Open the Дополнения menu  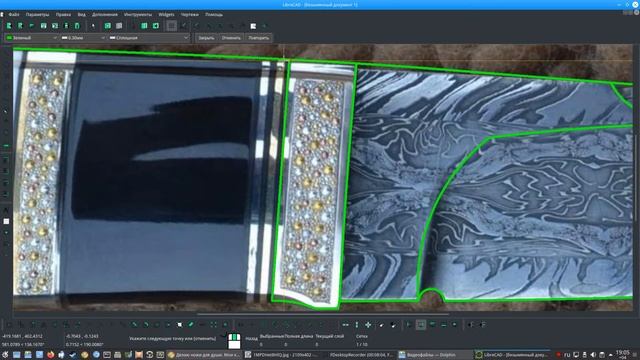(x=105, y=14)
